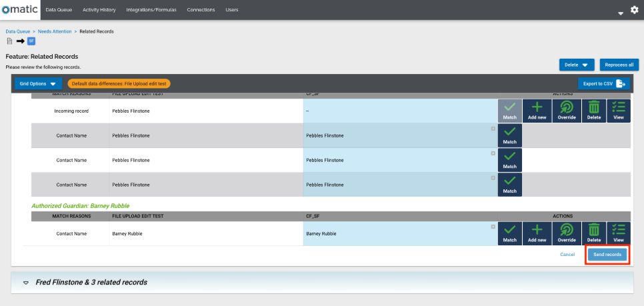Image resolution: width=644 pixels, height=306 pixels.
Task: Open the settings gear in the top bar
Action: tap(634, 11)
